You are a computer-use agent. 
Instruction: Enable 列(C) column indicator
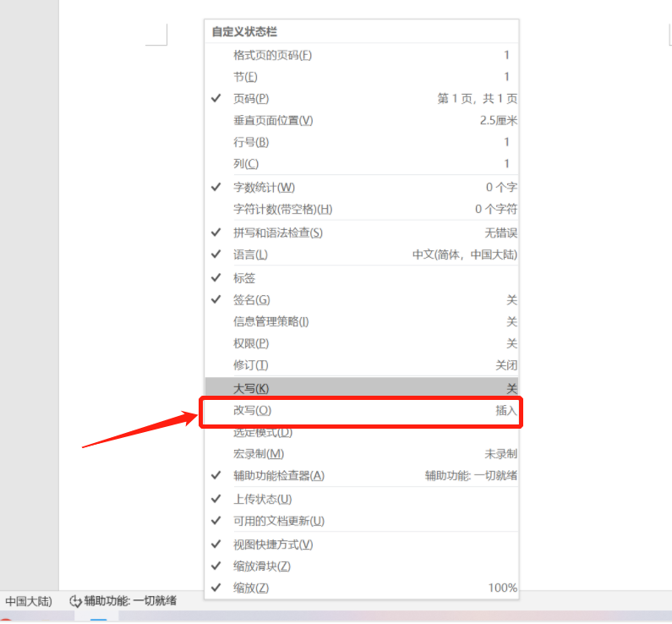pos(361,164)
